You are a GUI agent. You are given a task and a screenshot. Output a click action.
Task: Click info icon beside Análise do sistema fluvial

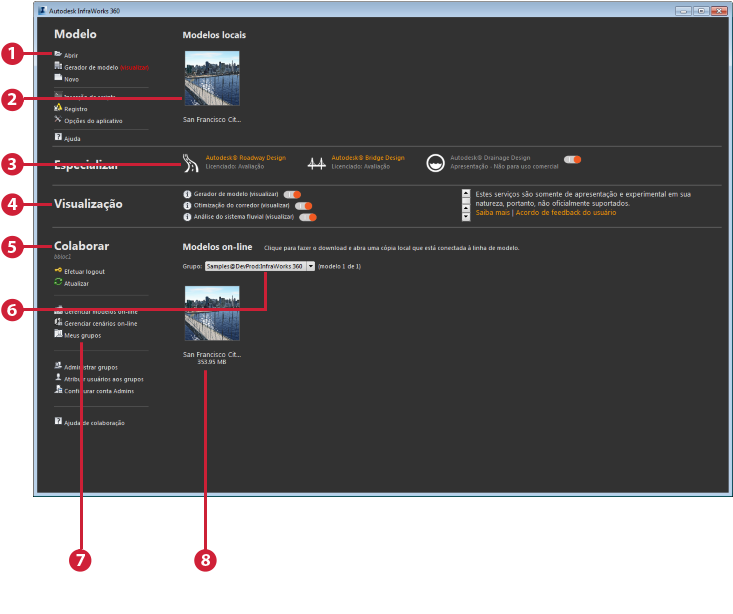[x=187, y=217]
